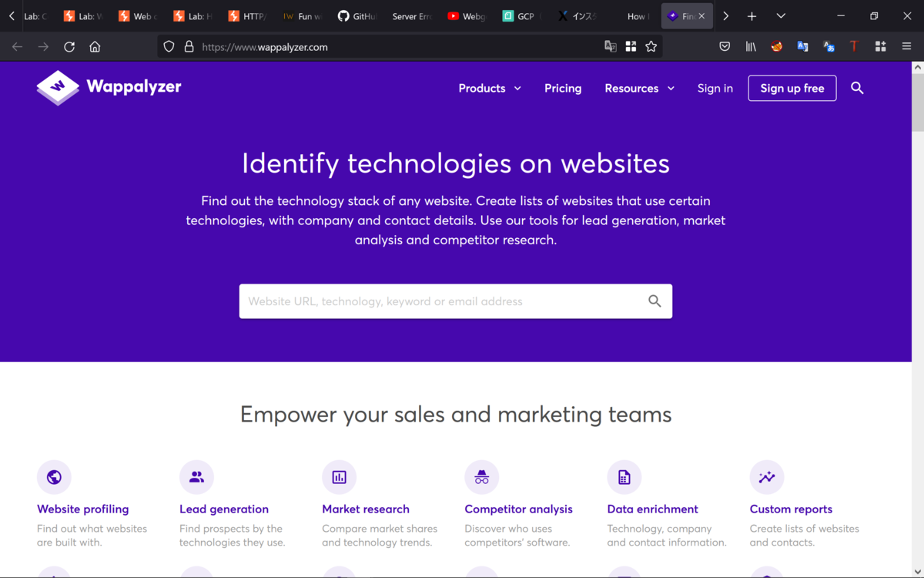Open Competitor analysis link
Viewport: 924px width, 578px height.
point(519,509)
